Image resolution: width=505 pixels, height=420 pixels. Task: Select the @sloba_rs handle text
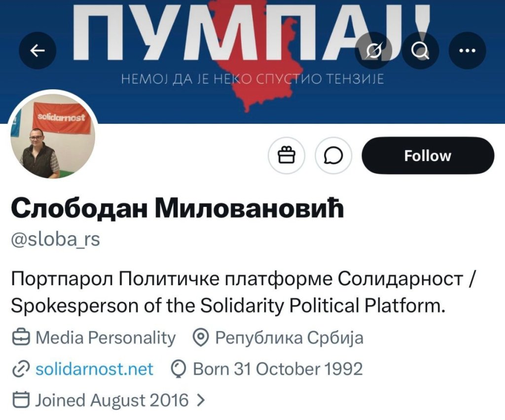click(x=55, y=239)
